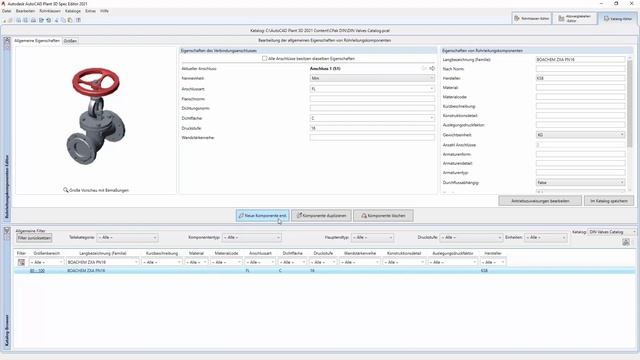Open the Komponententyp filter dropdown
The height and width of the screenshot is (360, 640).
click(251, 237)
